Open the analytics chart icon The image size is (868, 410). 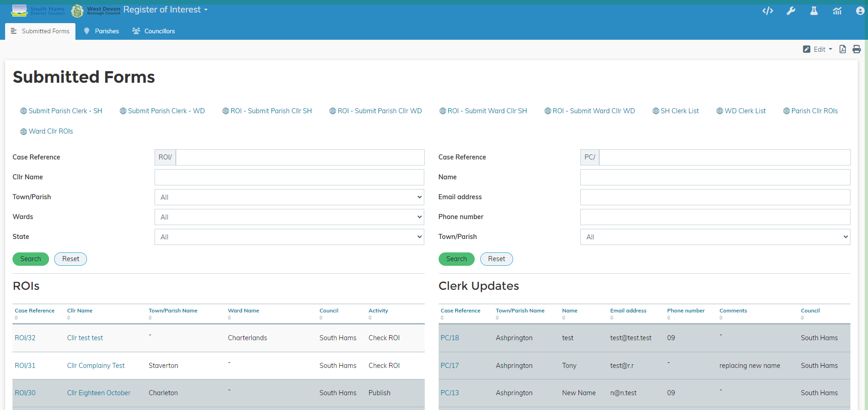tap(837, 11)
